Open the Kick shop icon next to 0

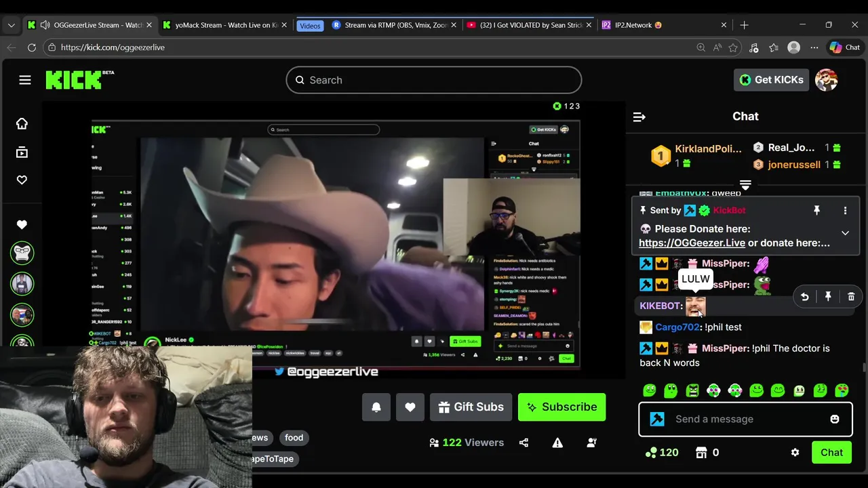tap(701, 453)
